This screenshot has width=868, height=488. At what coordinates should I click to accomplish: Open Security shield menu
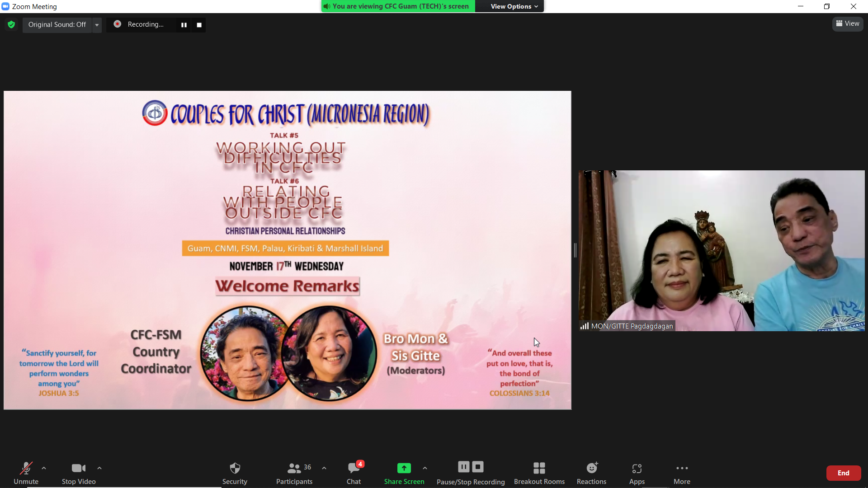click(x=235, y=473)
